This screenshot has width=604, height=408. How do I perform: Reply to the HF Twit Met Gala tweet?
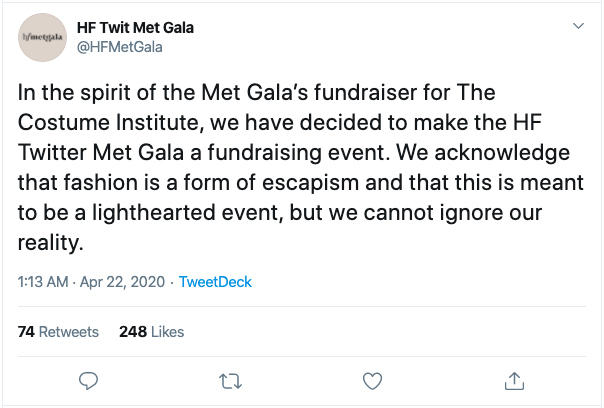point(88,380)
